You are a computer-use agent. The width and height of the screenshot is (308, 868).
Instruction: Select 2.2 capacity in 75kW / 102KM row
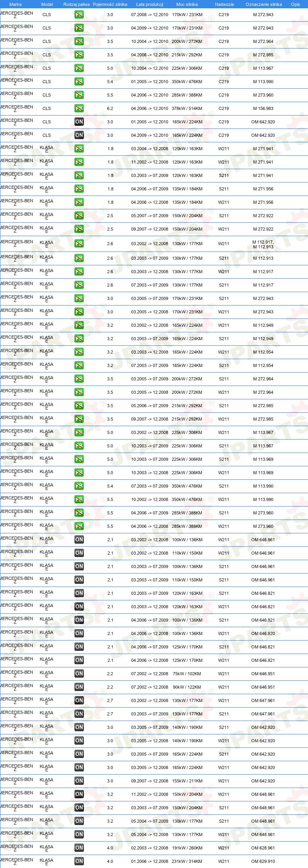pyautogui.click(x=110, y=674)
